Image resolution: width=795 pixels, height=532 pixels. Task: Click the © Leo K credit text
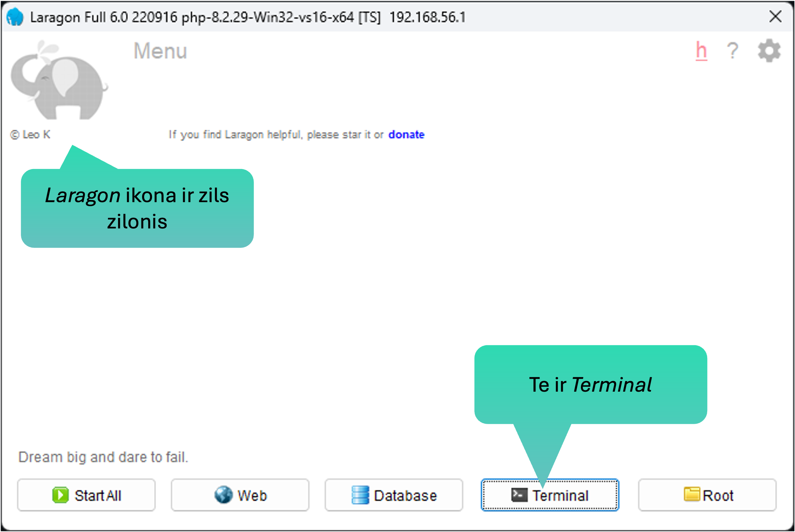click(31, 135)
